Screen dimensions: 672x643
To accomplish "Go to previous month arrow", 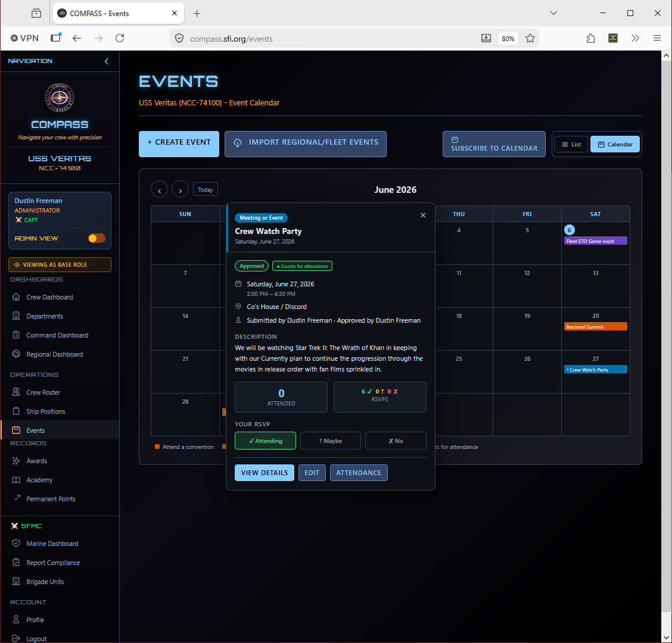I will coord(160,189).
